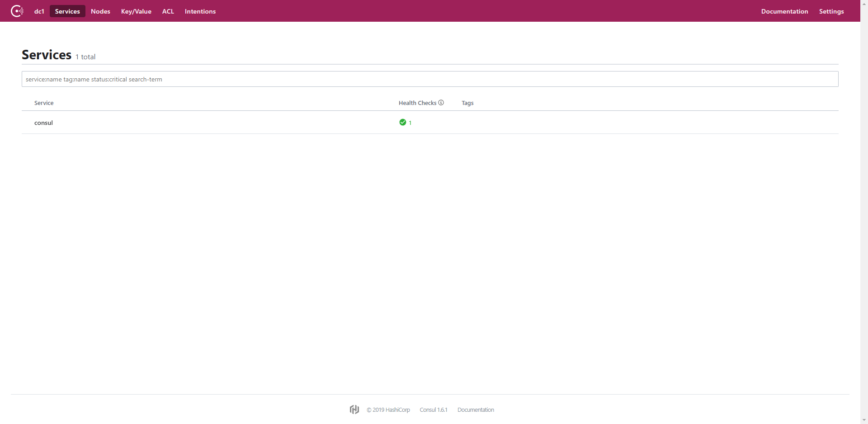Image resolution: width=868 pixels, height=424 pixels.
Task: Click the © 2019 HashiCorp footer link
Action: pyautogui.click(x=388, y=410)
